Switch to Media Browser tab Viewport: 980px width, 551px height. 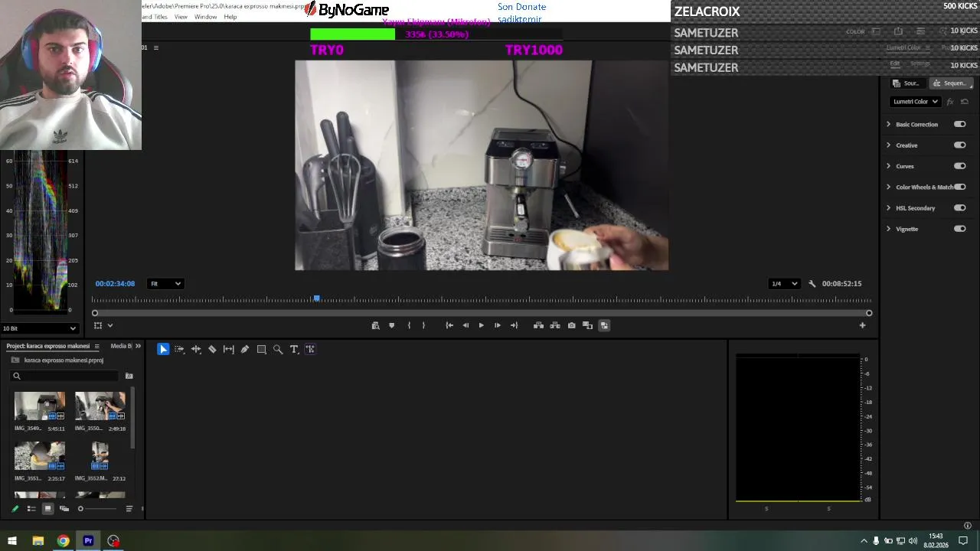point(121,346)
